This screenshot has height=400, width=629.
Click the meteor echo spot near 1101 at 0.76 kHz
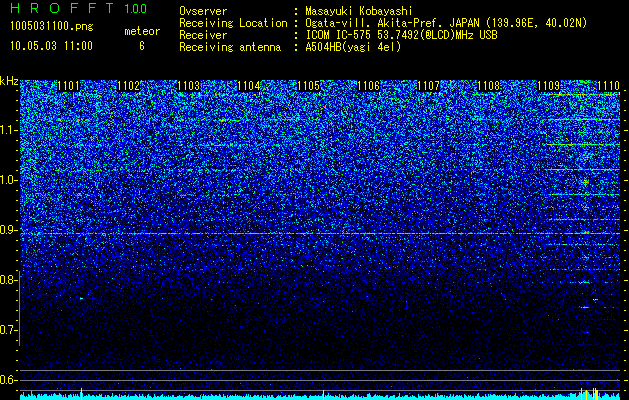point(81,298)
